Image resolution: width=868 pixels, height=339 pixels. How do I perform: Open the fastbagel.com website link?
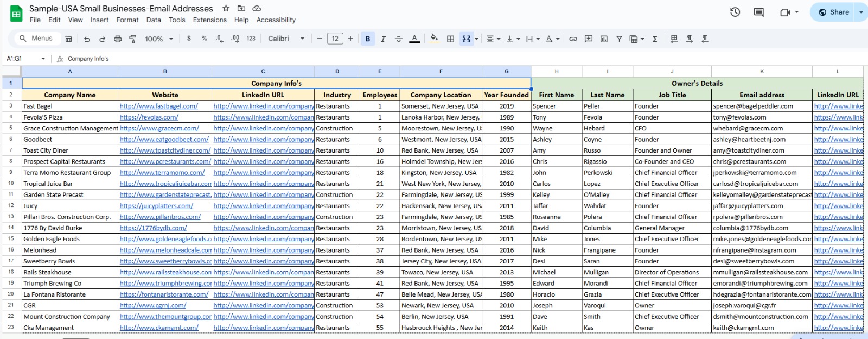[x=159, y=106]
